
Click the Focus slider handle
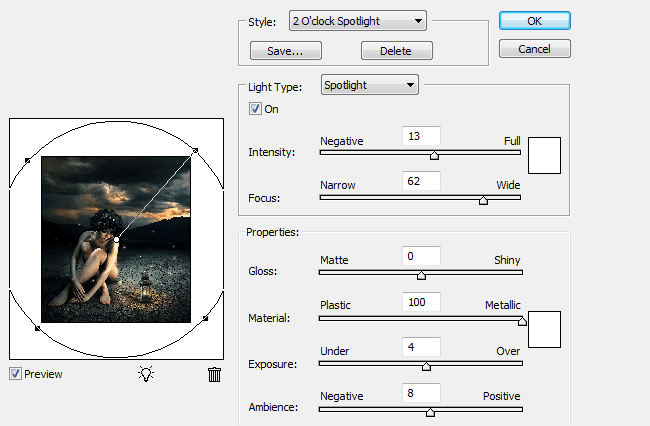pyautogui.click(x=484, y=199)
